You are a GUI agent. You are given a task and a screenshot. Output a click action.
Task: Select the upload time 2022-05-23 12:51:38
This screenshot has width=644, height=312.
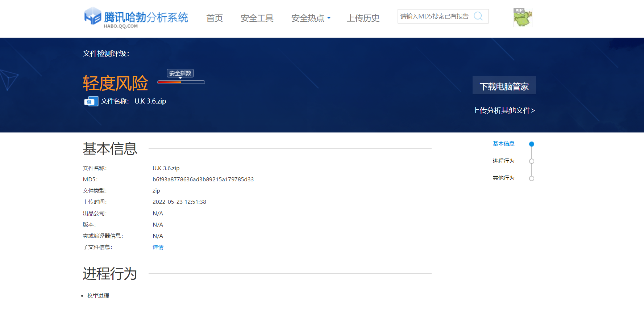tap(179, 202)
